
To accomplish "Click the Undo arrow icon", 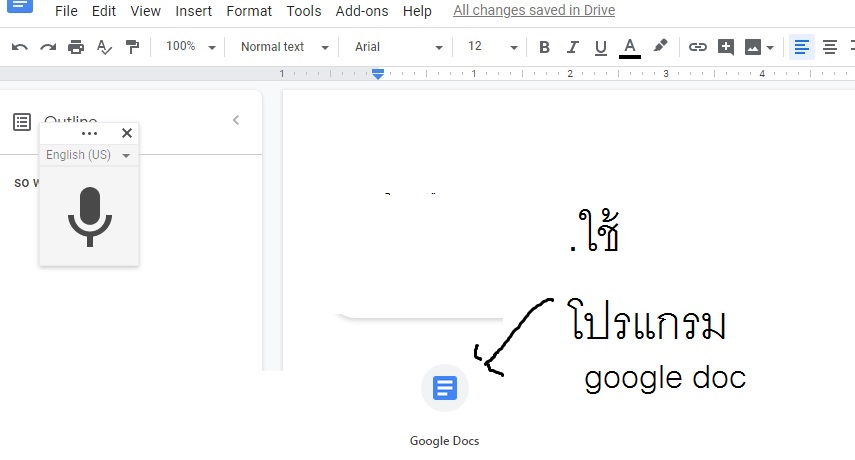I will (20, 47).
